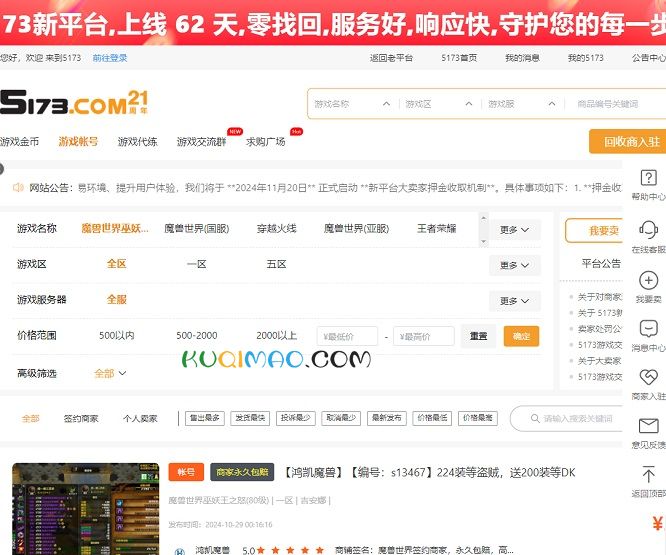Open the 鸿凯魔兽 224装等盗贼 listing title

[429, 472]
